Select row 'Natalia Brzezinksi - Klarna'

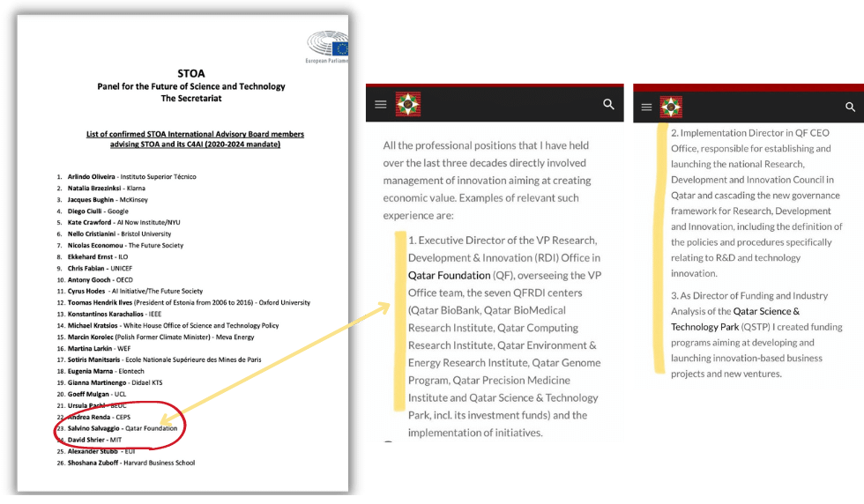pyautogui.click(x=101, y=189)
